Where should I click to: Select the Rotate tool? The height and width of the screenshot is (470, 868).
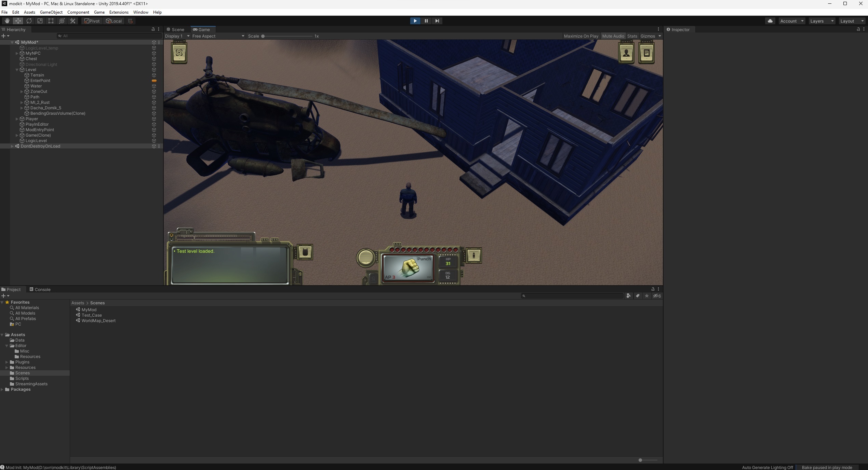[29, 21]
